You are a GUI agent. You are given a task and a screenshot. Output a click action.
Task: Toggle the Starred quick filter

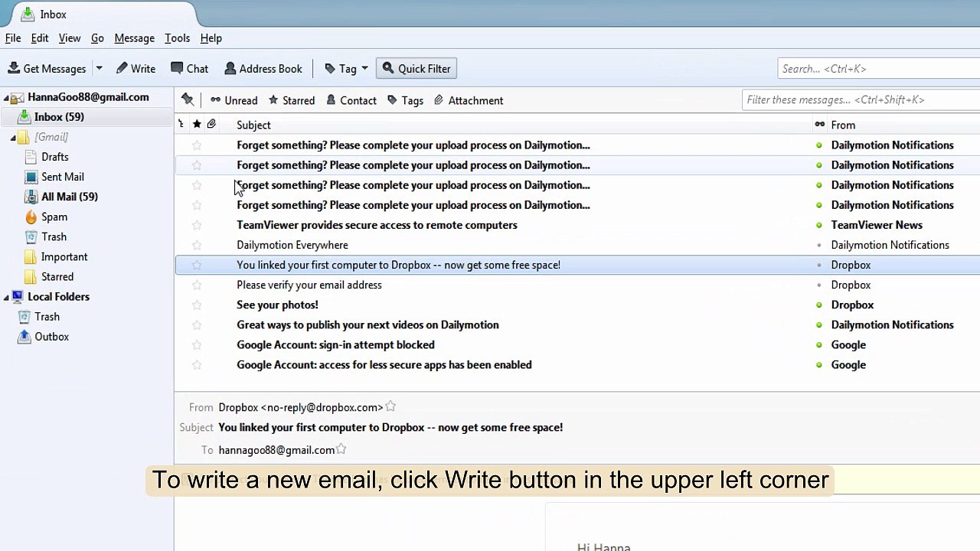(x=291, y=100)
